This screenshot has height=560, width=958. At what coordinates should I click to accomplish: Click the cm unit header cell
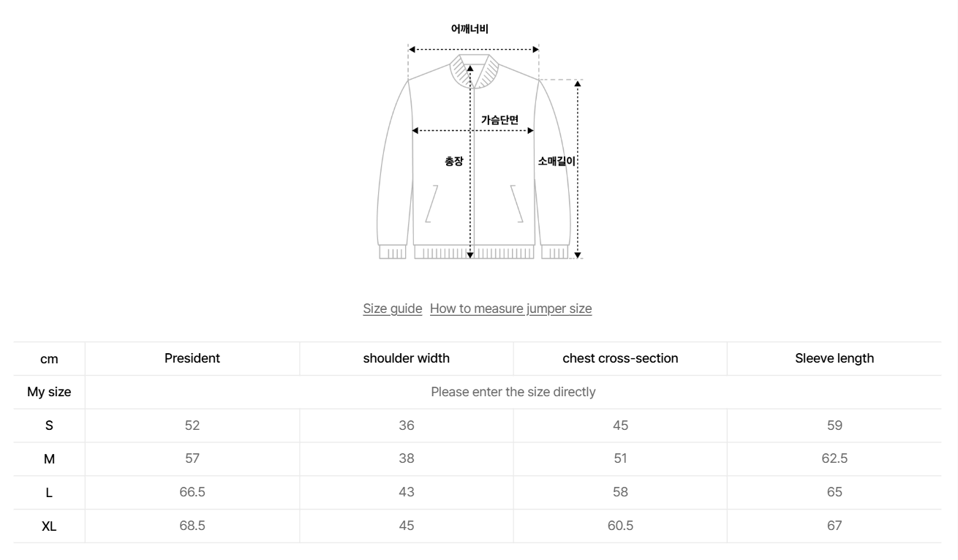[49, 359]
